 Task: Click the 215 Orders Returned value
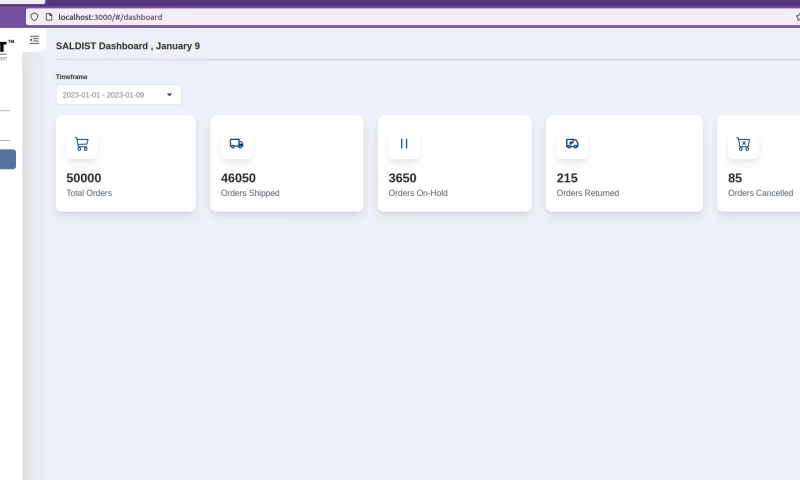567,178
